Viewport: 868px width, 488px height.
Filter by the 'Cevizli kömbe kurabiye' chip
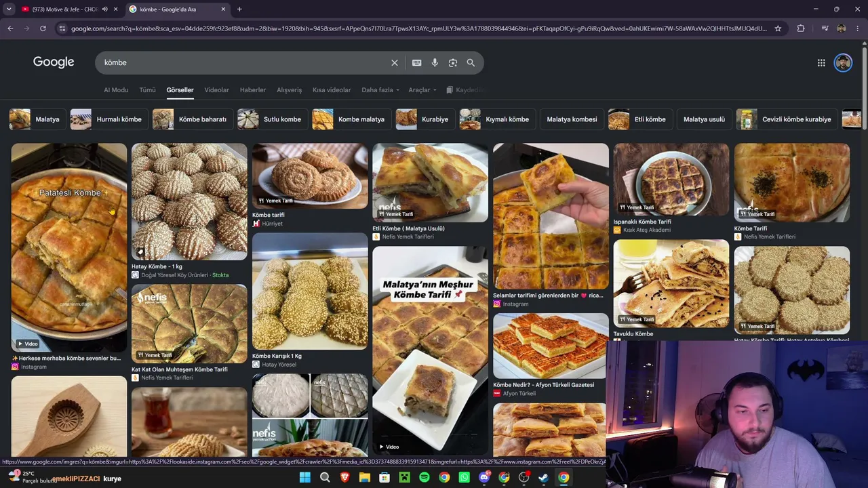787,119
